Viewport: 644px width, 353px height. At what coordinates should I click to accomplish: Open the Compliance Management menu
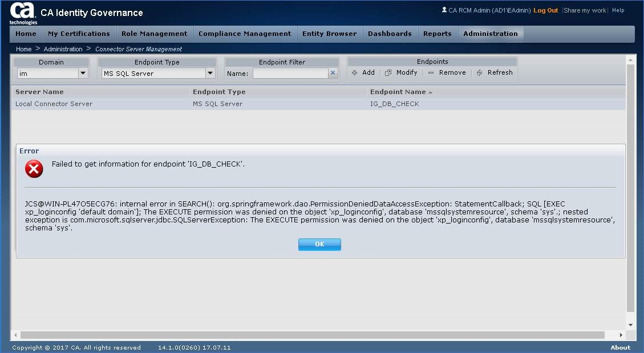(245, 34)
